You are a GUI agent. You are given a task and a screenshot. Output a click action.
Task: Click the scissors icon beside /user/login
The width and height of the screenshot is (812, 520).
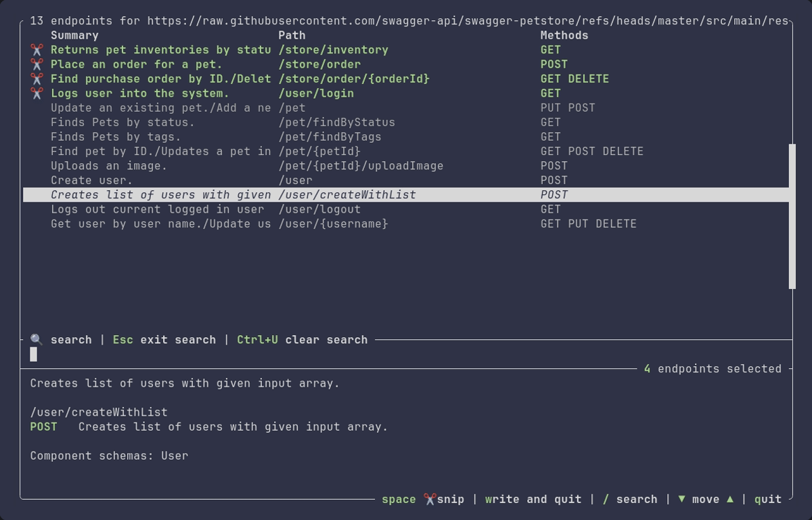click(37, 93)
